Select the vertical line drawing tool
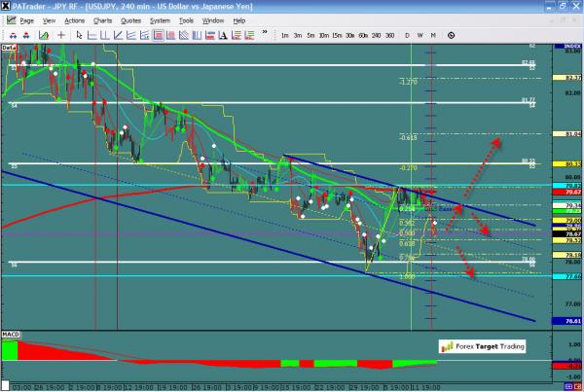584x392 pixels. point(105,35)
